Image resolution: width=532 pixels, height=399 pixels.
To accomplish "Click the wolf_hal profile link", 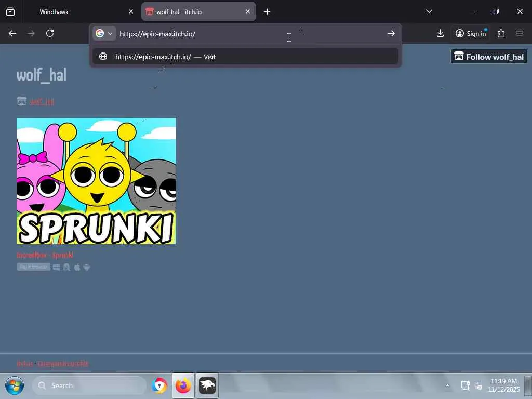I will coord(42,101).
